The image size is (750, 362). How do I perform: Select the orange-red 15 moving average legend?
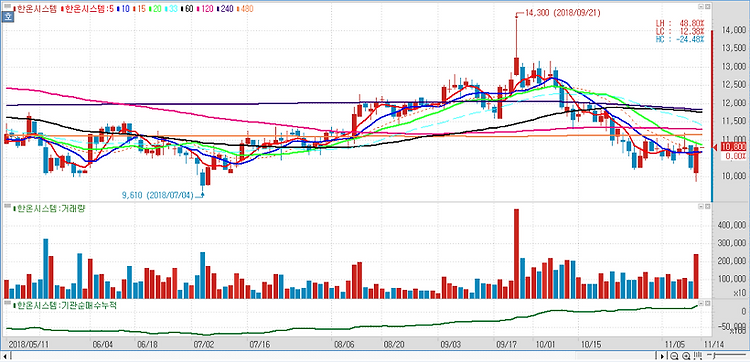pos(139,9)
